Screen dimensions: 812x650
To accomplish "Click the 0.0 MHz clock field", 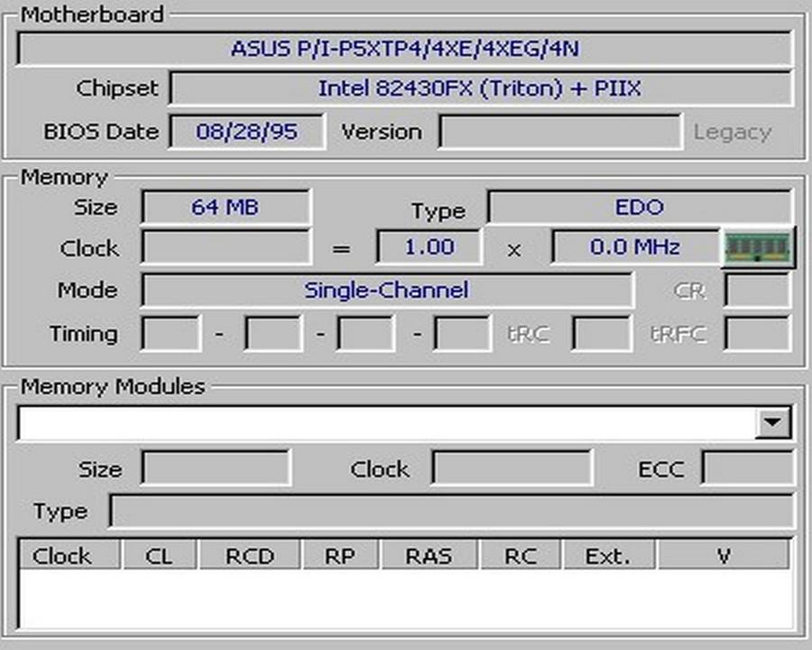I will [x=635, y=247].
